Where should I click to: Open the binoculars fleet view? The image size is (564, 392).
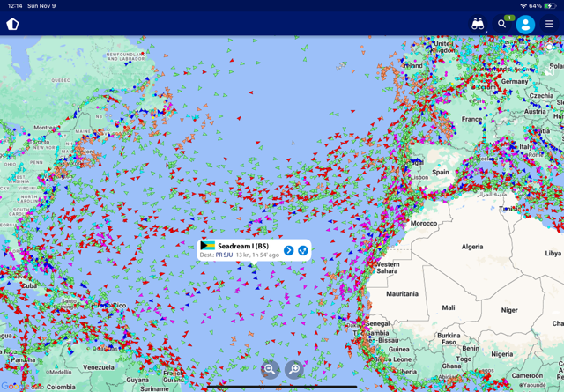coord(478,25)
